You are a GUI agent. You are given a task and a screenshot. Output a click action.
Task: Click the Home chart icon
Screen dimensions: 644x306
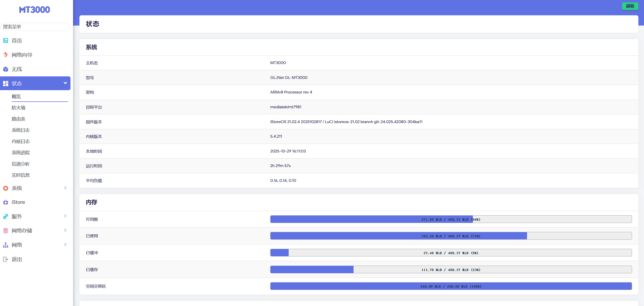(6, 40)
